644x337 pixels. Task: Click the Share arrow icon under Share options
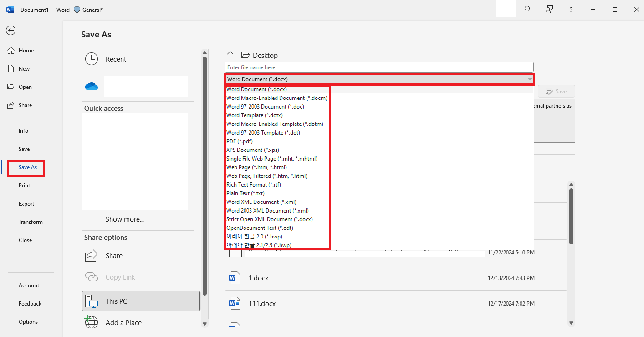pyautogui.click(x=92, y=255)
